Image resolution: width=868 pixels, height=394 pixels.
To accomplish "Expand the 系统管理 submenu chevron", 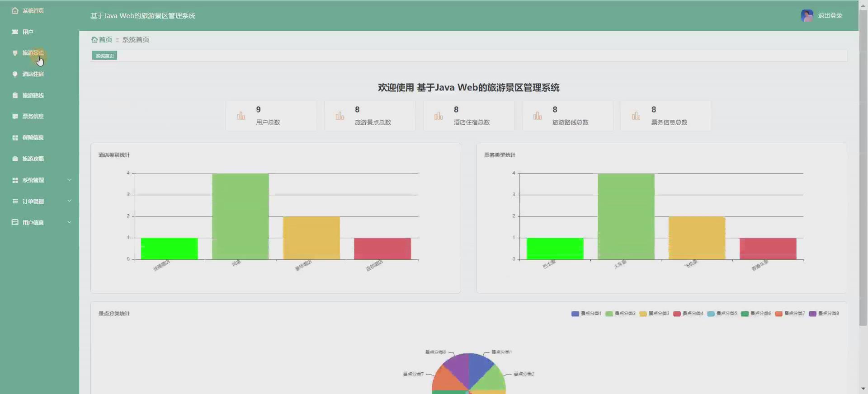I will pyautogui.click(x=69, y=180).
